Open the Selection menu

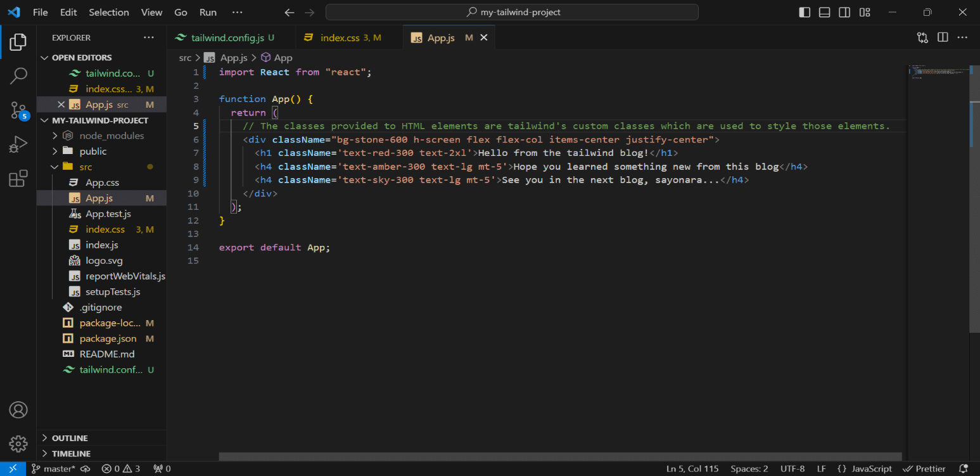[x=109, y=13]
